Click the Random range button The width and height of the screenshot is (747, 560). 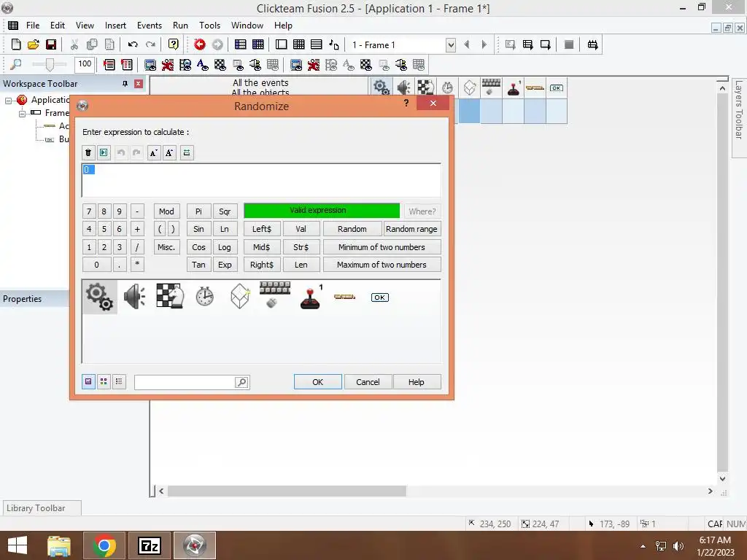pos(411,229)
